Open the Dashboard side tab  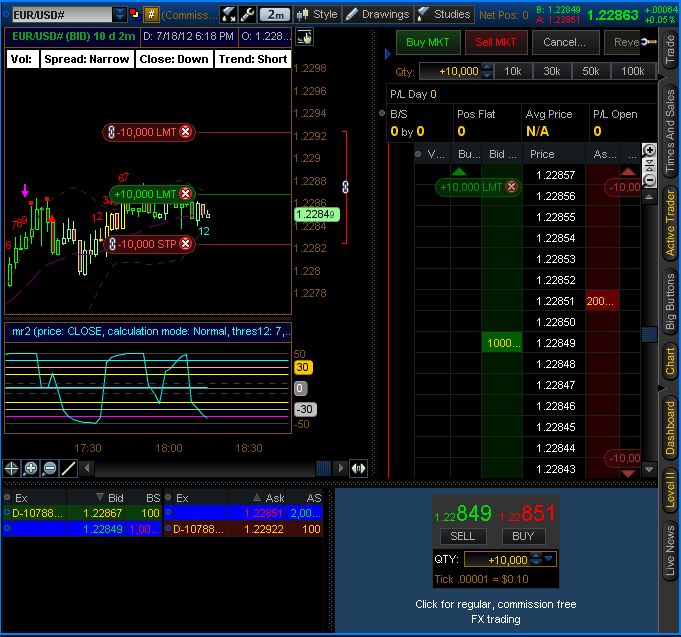coord(670,428)
